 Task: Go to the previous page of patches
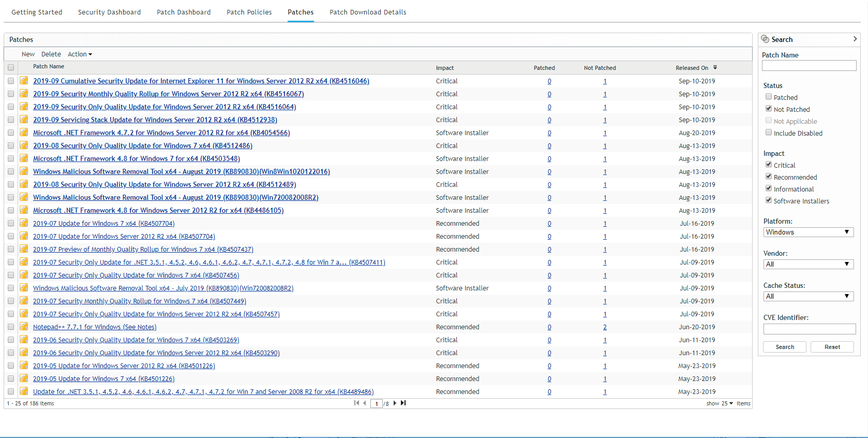365,403
